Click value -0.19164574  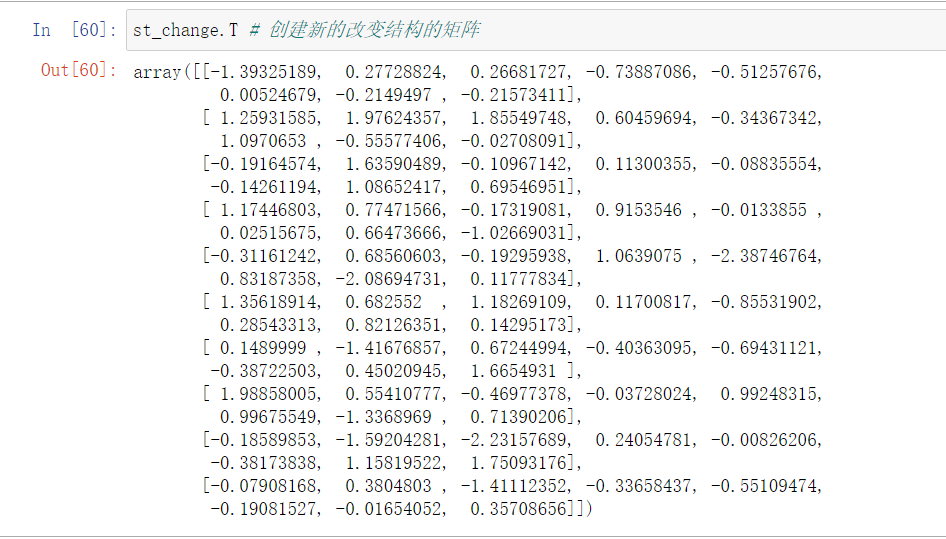(264, 164)
